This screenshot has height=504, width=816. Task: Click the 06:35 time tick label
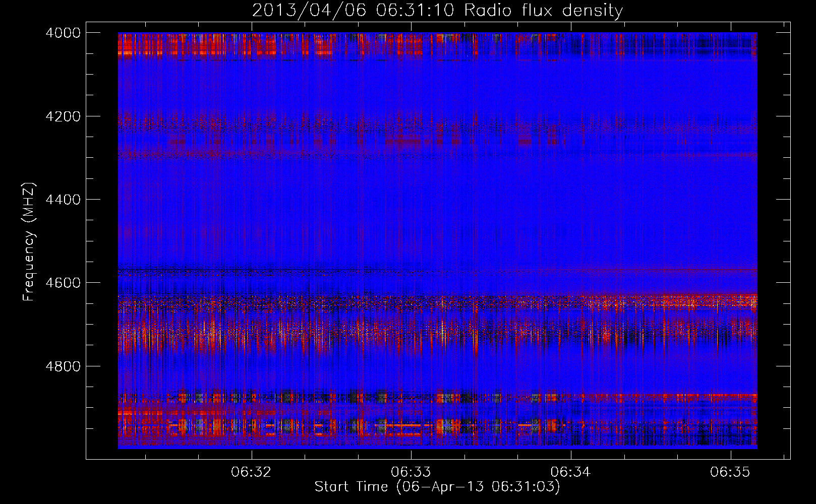pos(730,472)
